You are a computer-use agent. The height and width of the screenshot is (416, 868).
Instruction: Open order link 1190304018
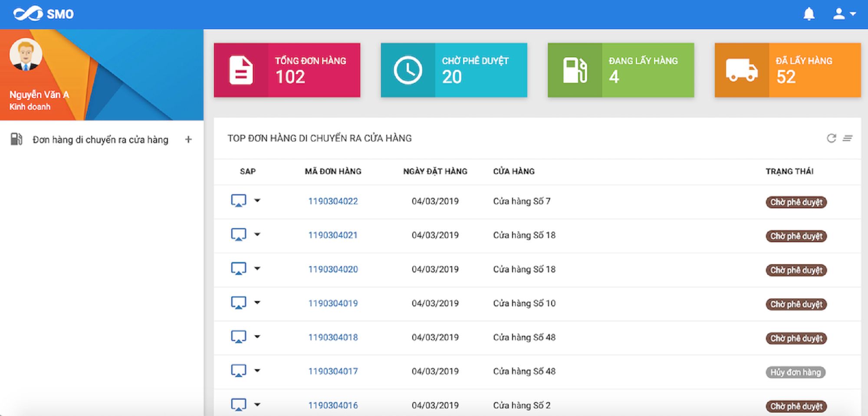click(333, 337)
